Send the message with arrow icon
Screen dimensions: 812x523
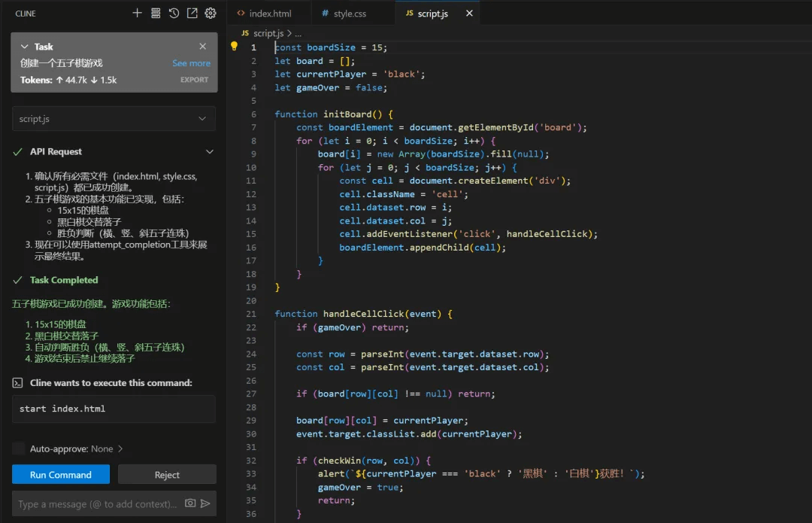205,503
